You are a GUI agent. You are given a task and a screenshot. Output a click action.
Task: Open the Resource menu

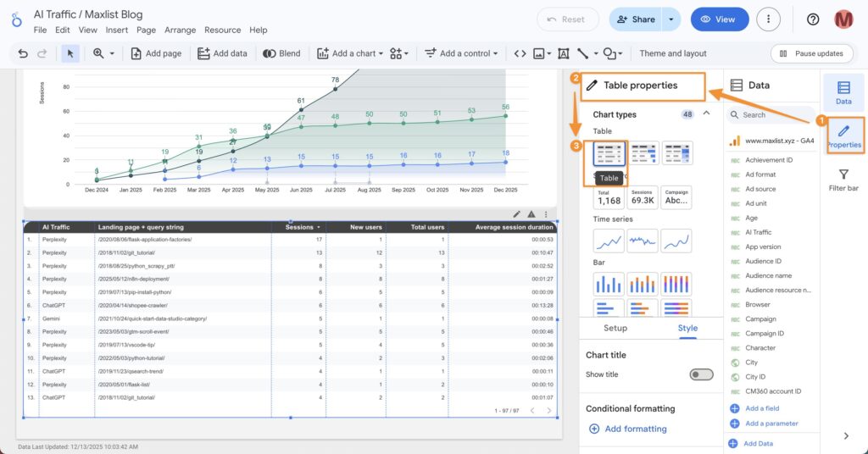pyautogui.click(x=223, y=30)
